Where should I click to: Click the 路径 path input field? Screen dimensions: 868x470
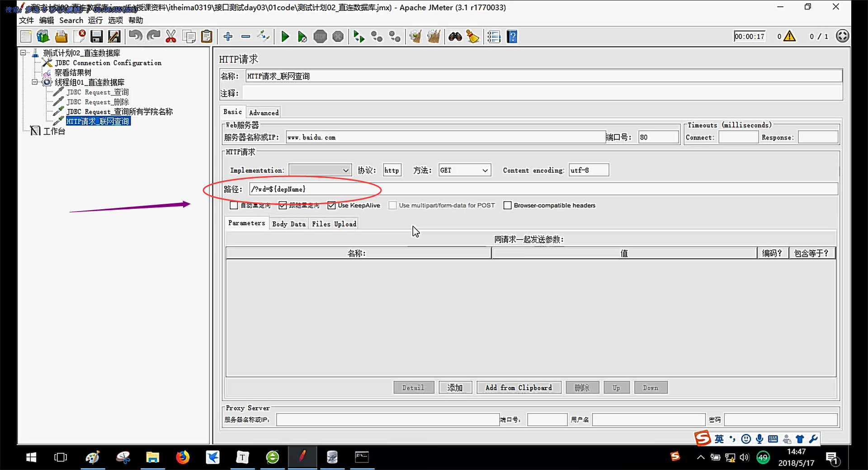pyautogui.click(x=543, y=189)
